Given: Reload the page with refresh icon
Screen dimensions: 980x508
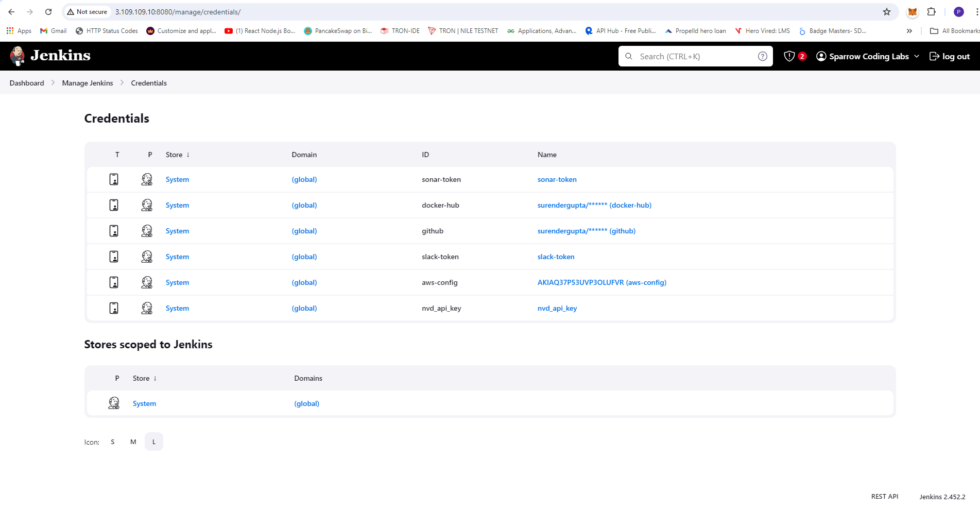Looking at the screenshot, I should [x=48, y=12].
